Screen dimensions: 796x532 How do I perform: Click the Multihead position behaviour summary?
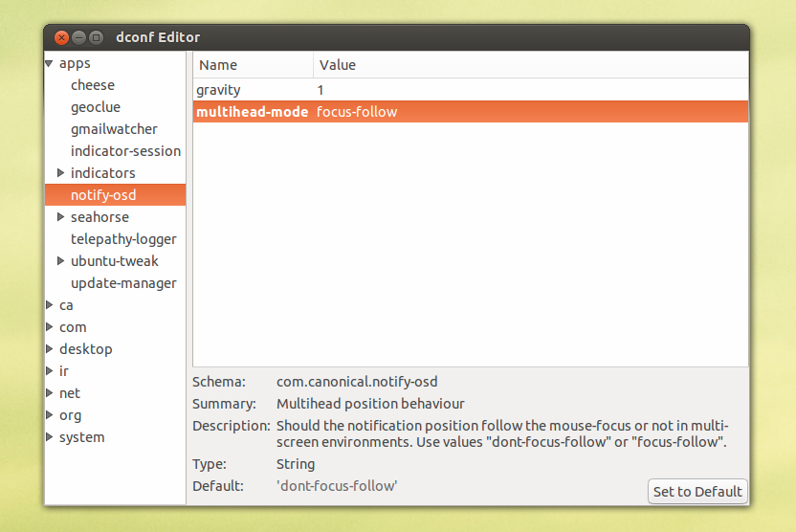click(x=370, y=404)
